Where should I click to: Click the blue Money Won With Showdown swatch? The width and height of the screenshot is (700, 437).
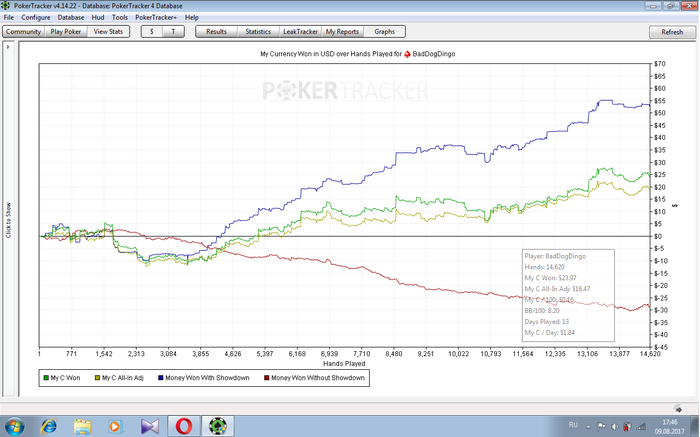[x=161, y=378]
